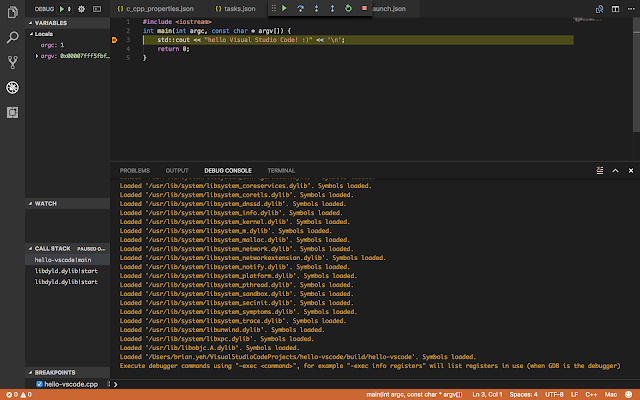Open the Extensions view in activity bar

[x=12, y=112]
